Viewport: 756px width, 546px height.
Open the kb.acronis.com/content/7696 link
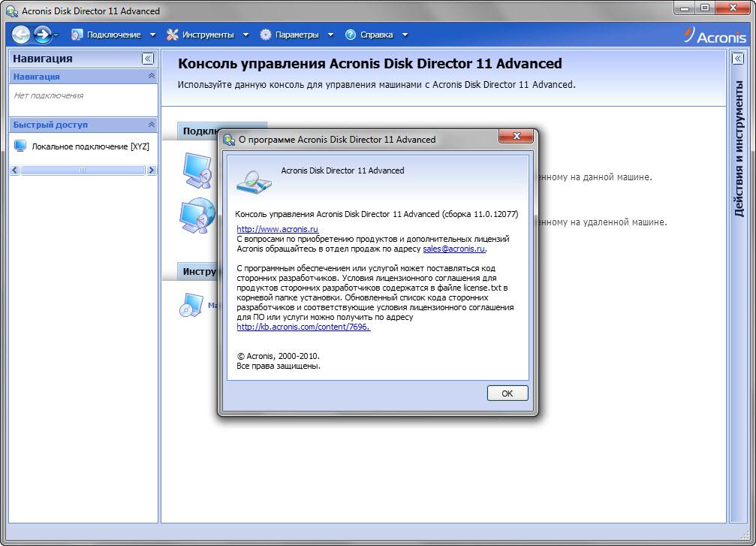(x=303, y=327)
